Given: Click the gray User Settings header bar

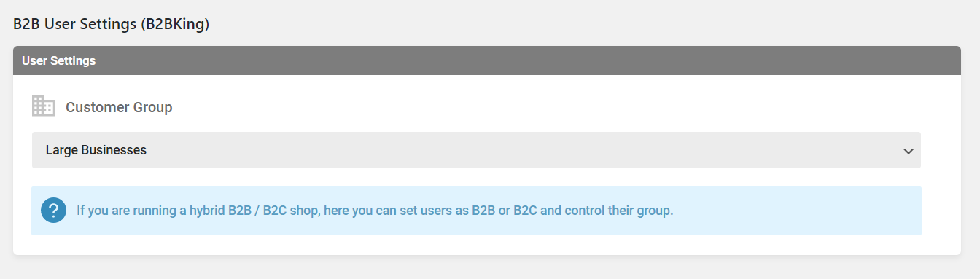Looking at the screenshot, I should point(487,60).
